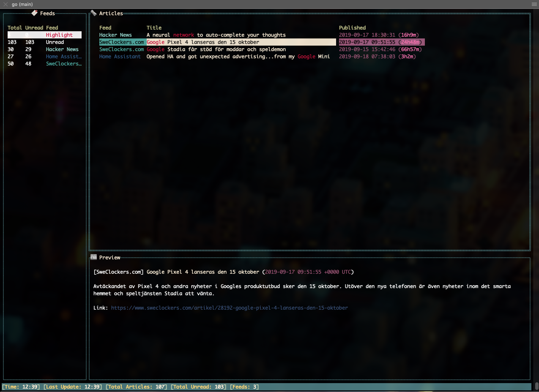Open the hamburger menu in the title bar
539x392 pixels.
coord(534,4)
